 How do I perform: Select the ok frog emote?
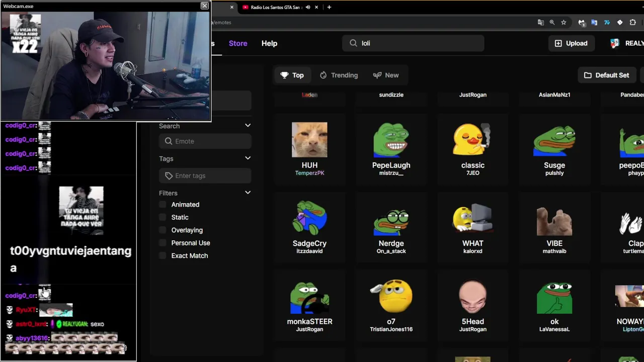[x=554, y=298]
